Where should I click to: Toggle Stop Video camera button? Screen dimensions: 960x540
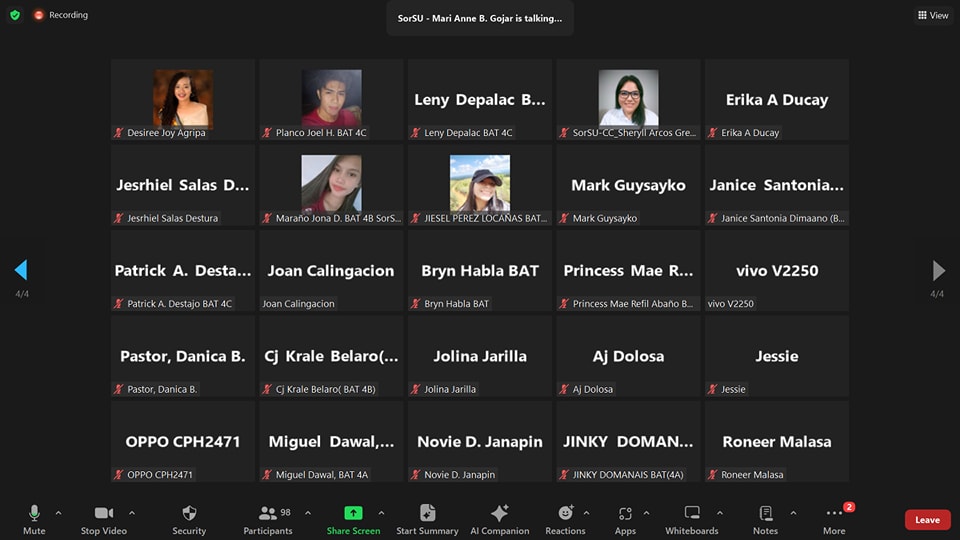click(104, 513)
